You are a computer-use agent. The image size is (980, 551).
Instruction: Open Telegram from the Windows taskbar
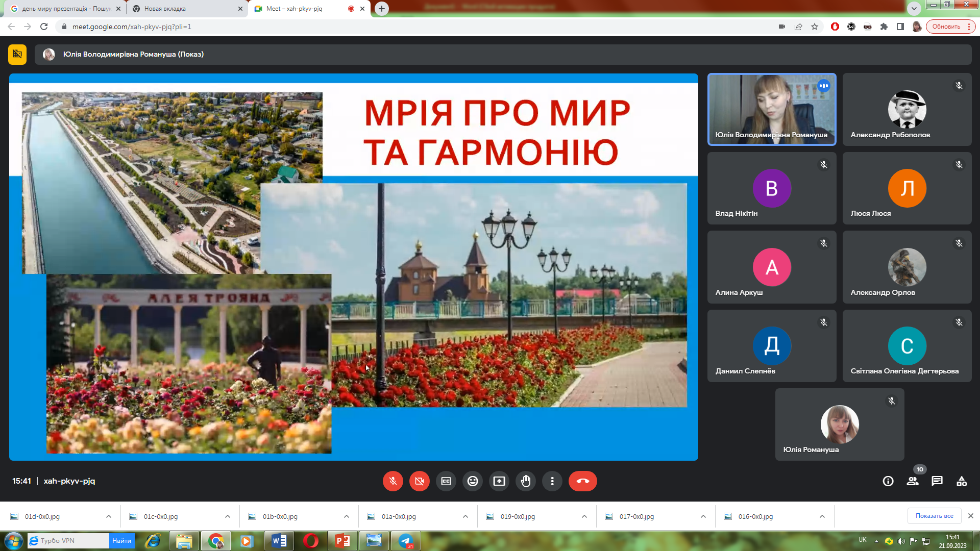406,541
